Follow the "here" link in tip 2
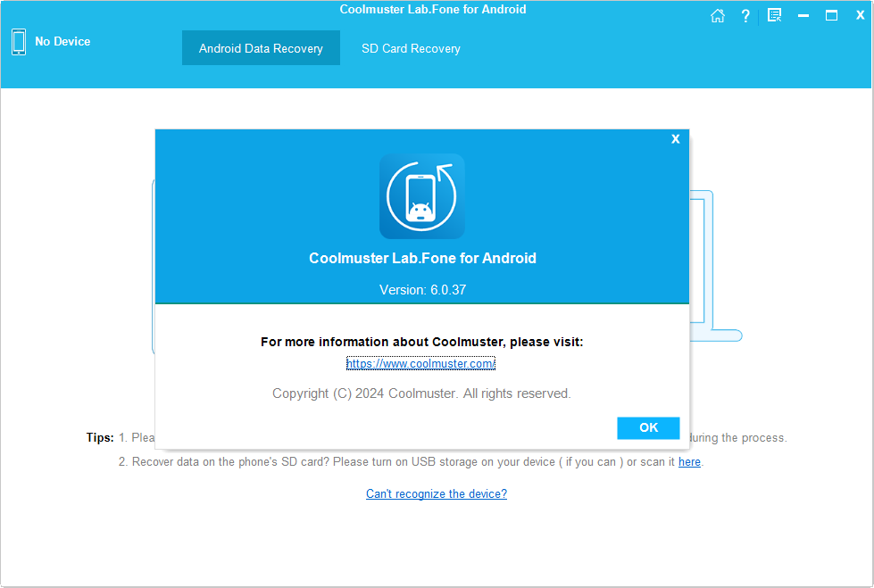 689,462
